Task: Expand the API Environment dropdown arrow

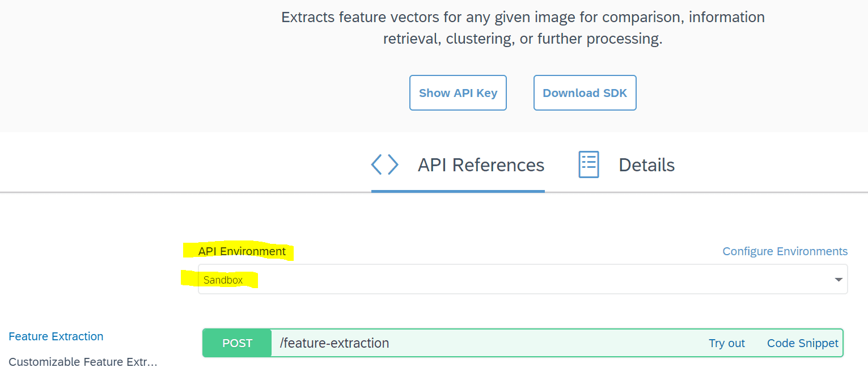Action: (x=839, y=280)
